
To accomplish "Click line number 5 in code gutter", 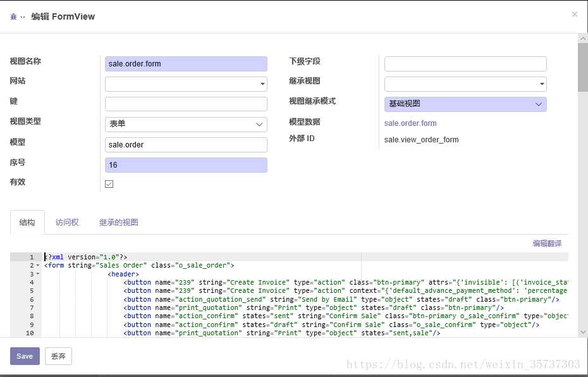I will click(32, 291).
